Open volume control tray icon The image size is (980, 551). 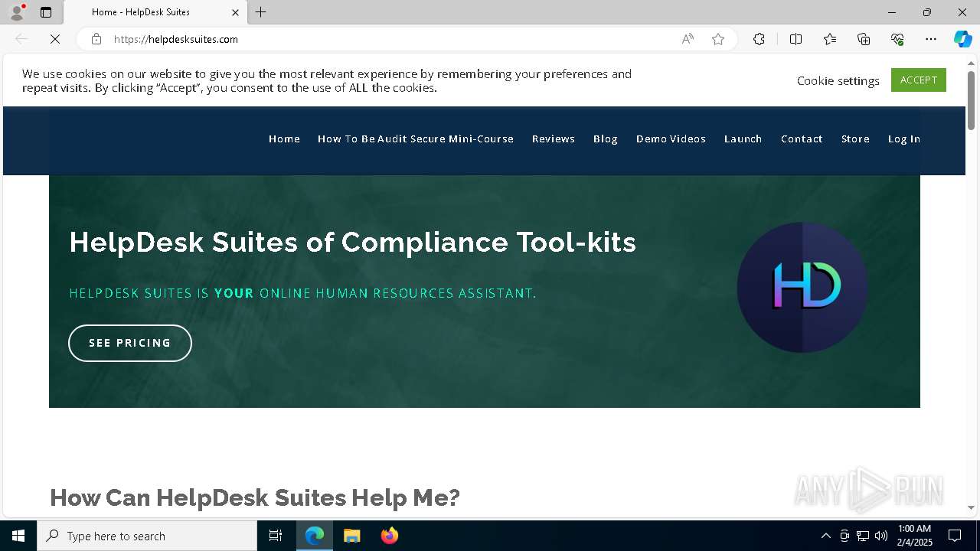pyautogui.click(x=881, y=536)
